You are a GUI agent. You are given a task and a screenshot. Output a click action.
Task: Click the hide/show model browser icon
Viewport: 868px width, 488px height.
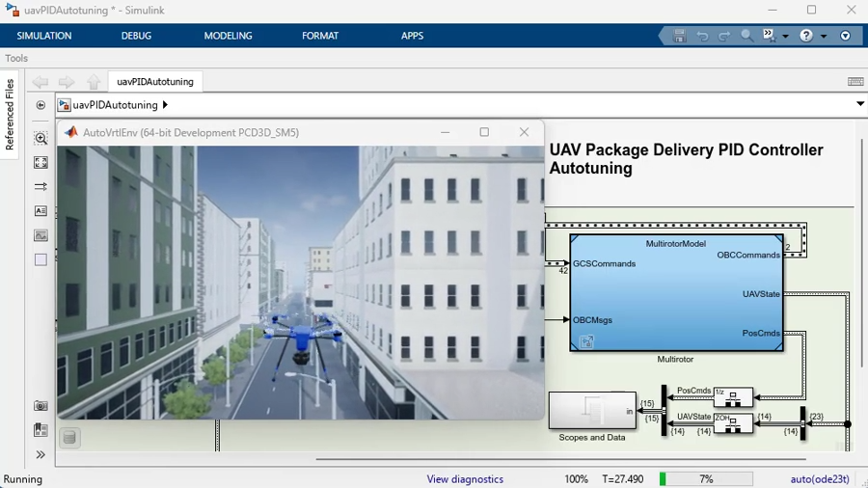point(41,105)
